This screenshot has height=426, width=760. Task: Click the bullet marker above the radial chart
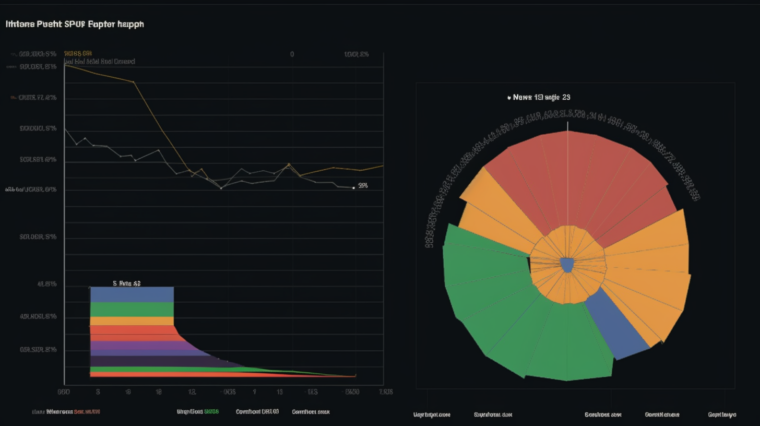pos(508,98)
